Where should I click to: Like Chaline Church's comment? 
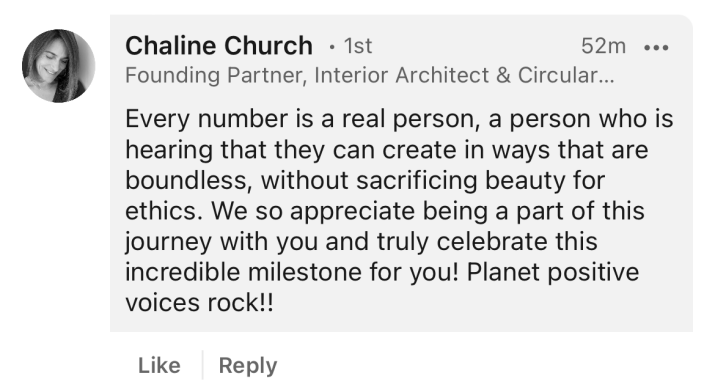[159, 365]
